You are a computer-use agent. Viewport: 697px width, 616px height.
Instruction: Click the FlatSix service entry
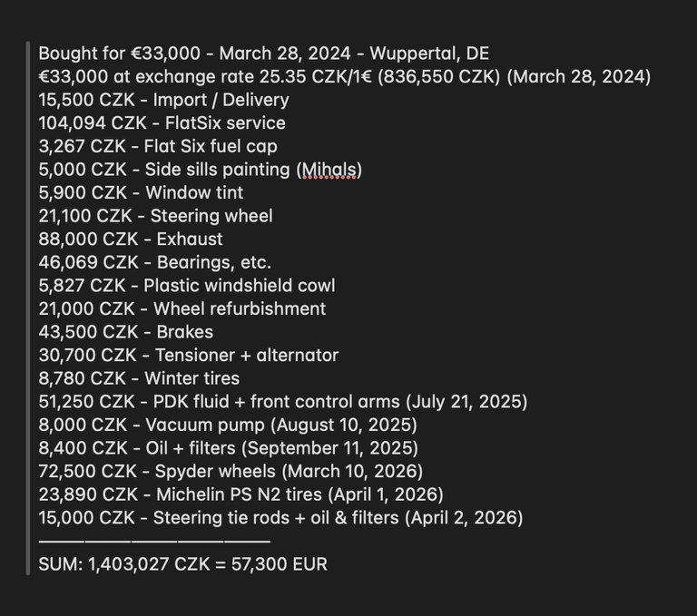162,123
